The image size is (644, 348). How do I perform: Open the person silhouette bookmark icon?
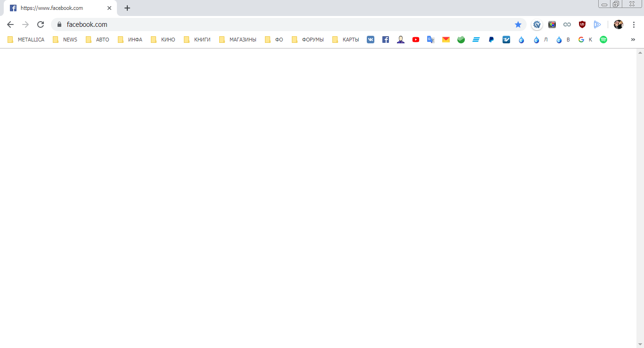click(401, 40)
